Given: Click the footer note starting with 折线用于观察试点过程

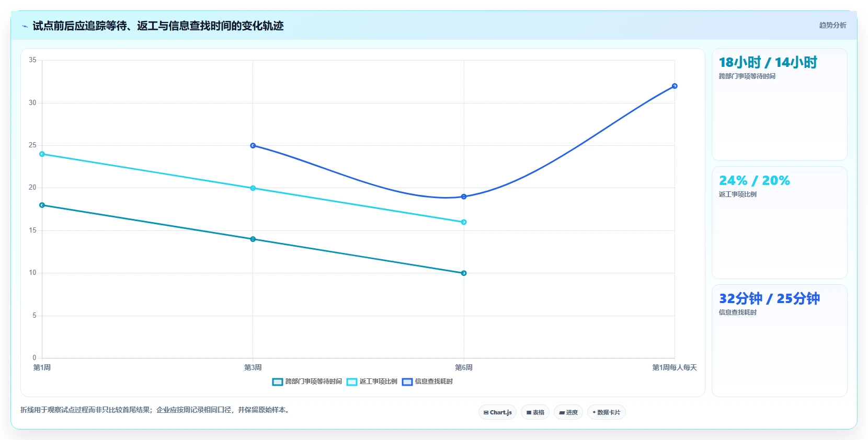Looking at the screenshot, I should pos(155,410).
